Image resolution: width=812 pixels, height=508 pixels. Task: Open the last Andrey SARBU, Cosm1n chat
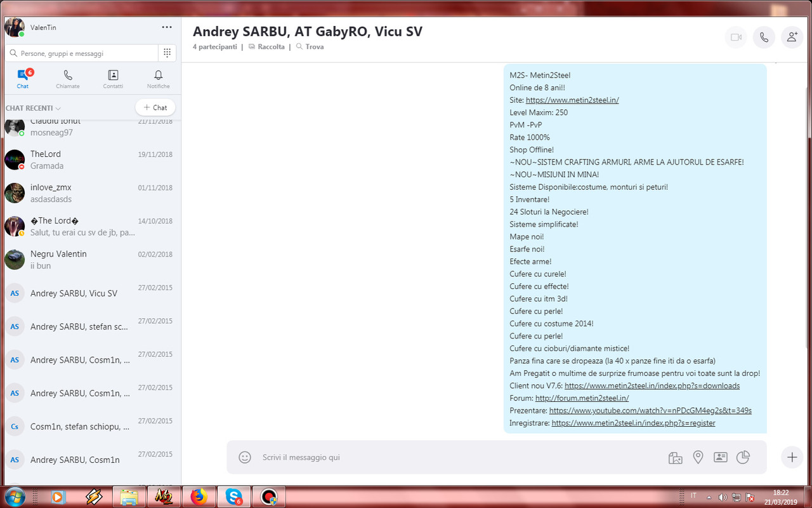pyautogui.click(x=91, y=460)
